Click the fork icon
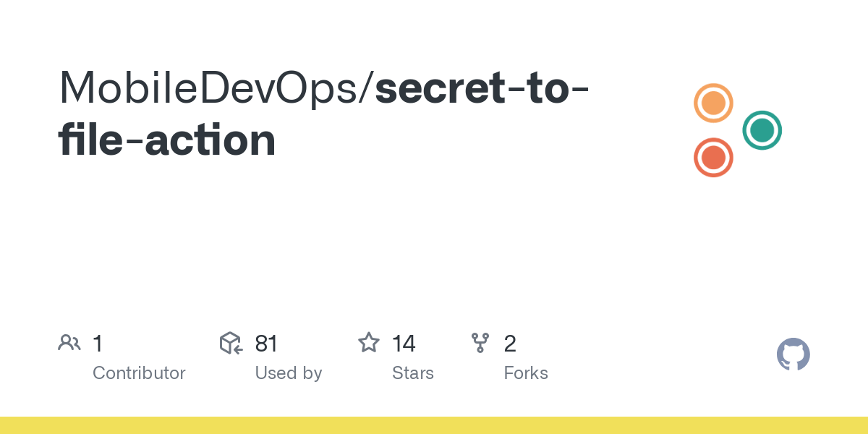This screenshot has width=868, height=434. pyautogui.click(x=480, y=343)
